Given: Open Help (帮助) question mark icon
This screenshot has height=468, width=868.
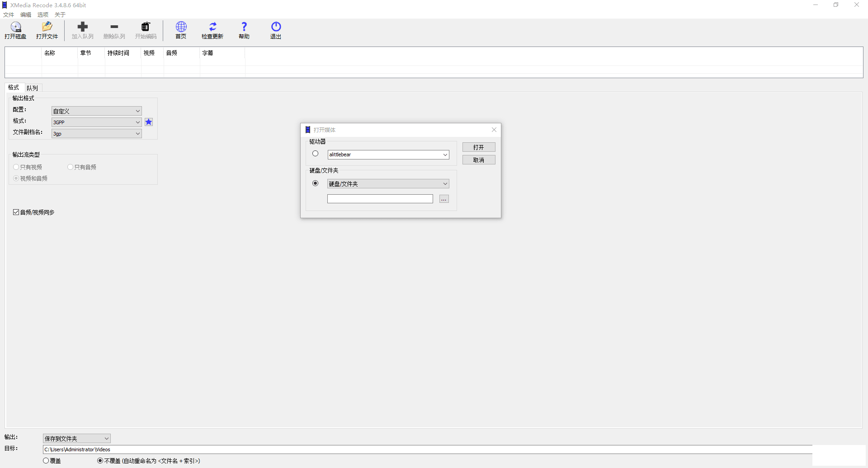Looking at the screenshot, I should [x=244, y=27].
